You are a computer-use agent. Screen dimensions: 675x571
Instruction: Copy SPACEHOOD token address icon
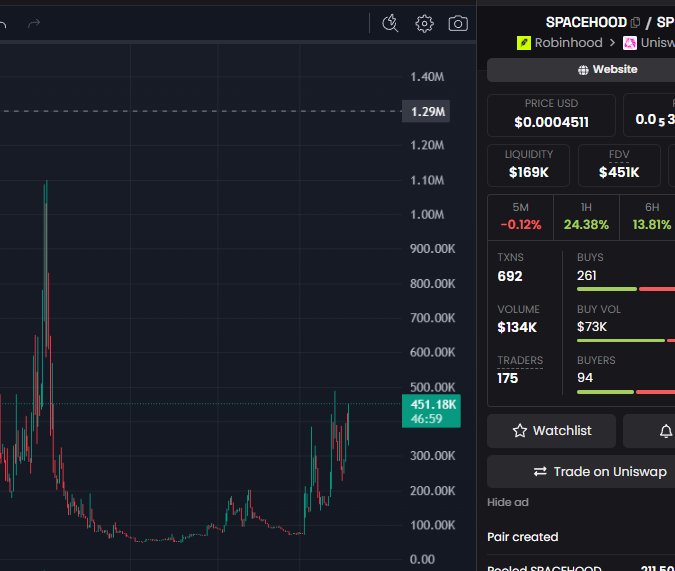coord(635,22)
